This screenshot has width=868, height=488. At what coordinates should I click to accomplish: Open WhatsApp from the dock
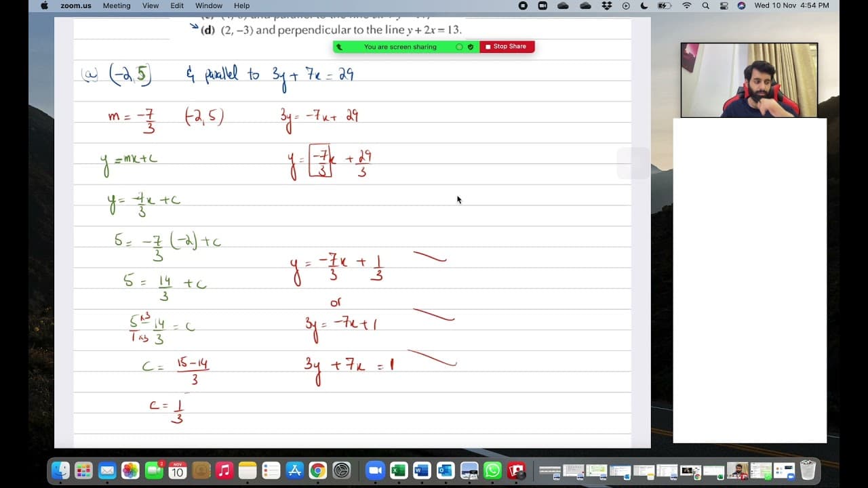point(492,470)
